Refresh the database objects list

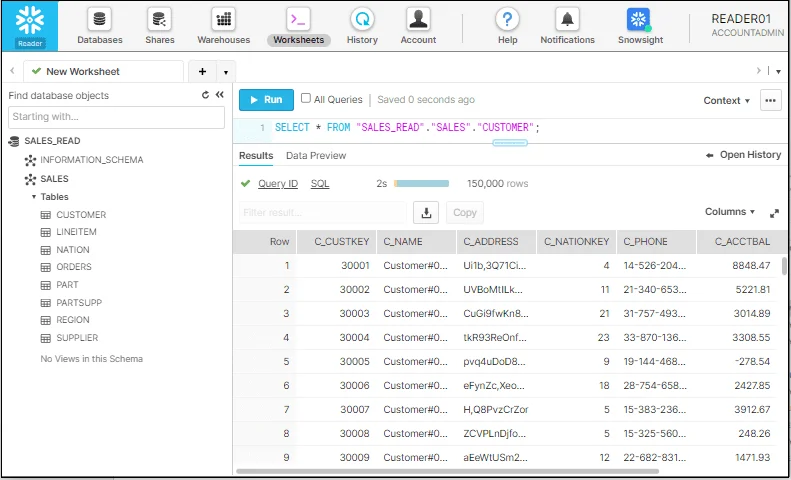[x=205, y=95]
